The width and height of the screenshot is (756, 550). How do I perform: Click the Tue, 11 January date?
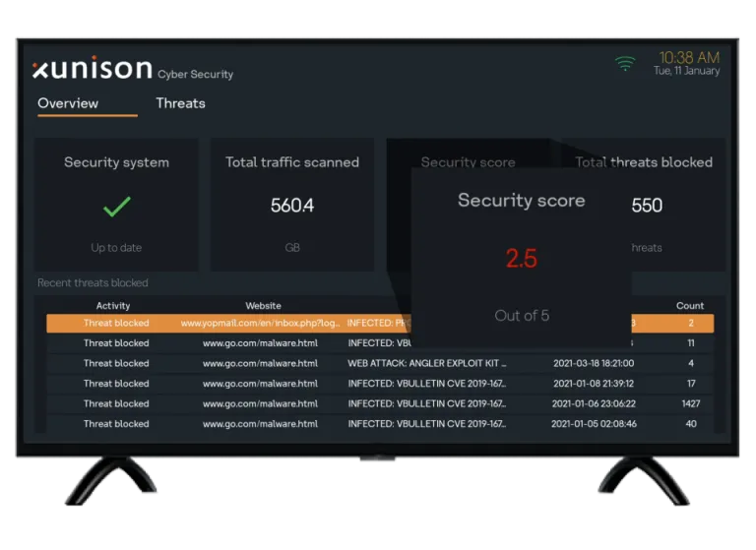coord(686,71)
